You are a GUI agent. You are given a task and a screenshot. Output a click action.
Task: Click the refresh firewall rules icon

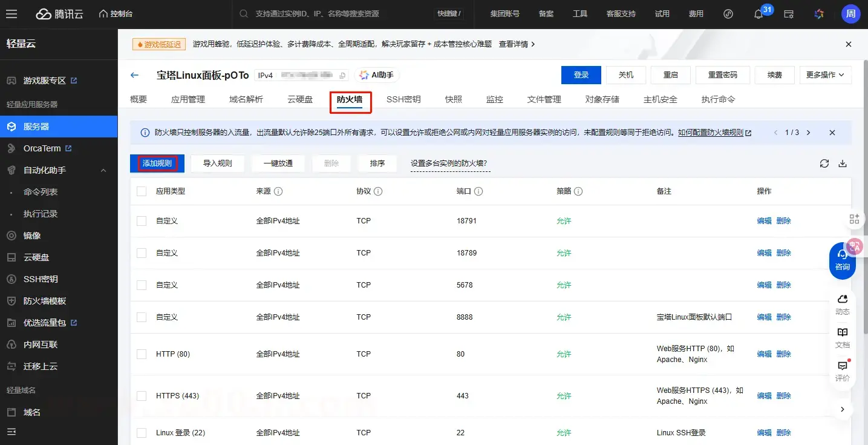(x=824, y=163)
